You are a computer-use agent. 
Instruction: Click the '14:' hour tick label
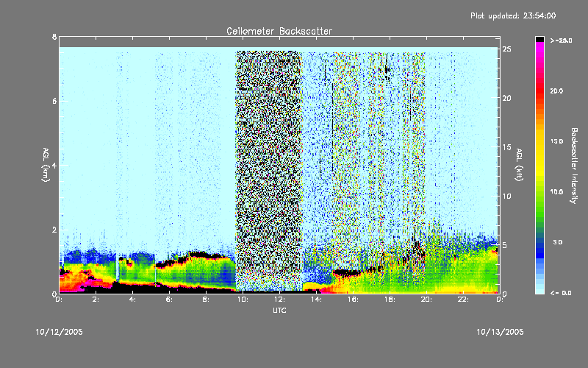[316, 300]
